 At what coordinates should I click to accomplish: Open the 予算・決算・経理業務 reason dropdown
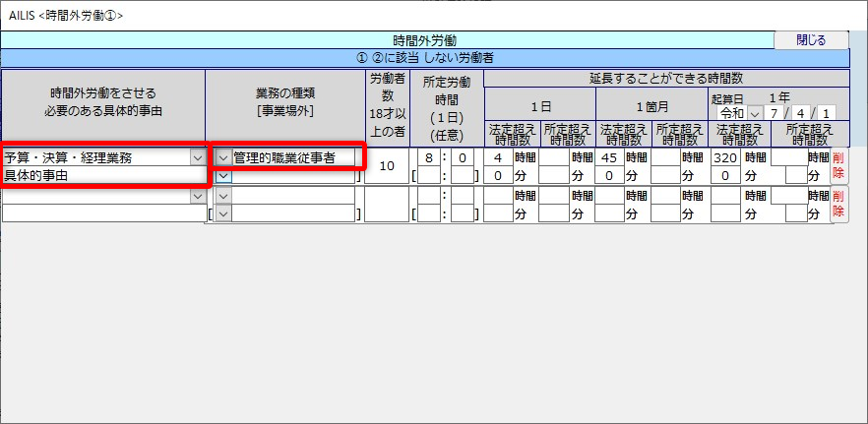click(197, 157)
